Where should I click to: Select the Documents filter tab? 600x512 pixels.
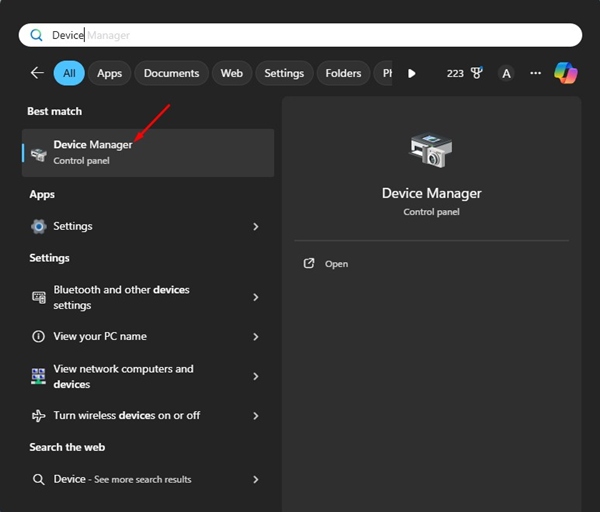171,73
